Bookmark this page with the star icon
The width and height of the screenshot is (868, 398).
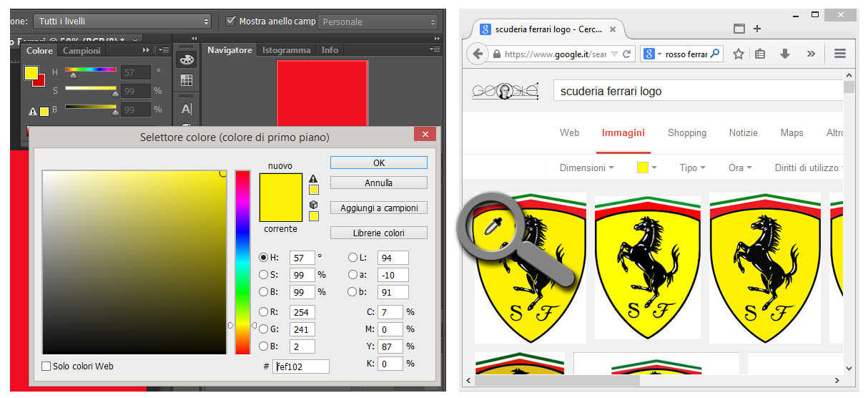(739, 54)
